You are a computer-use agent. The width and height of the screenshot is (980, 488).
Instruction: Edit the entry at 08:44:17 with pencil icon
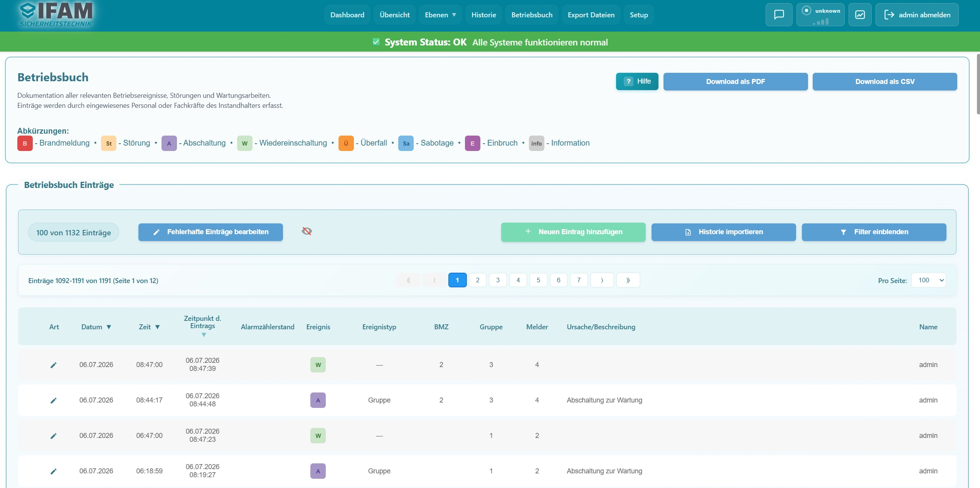[54, 400]
